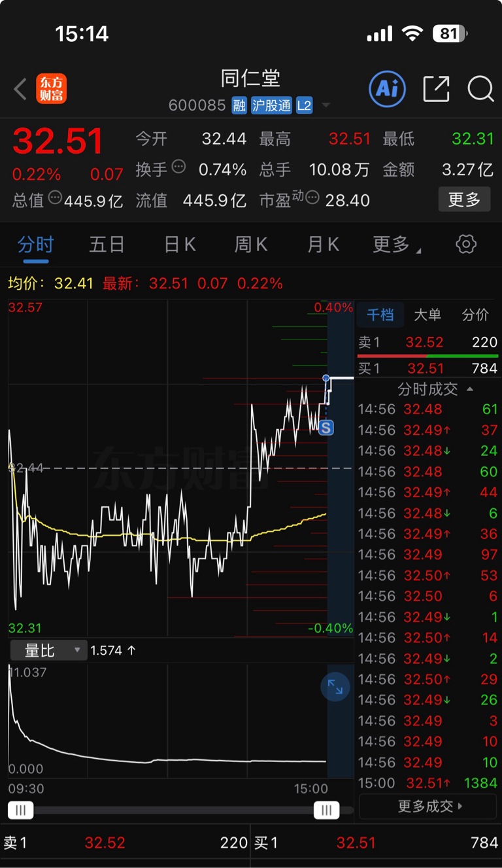The width and height of the screenshot is (502, 868).
Task: Tap the L2 level badge
Action: (305, 105)
